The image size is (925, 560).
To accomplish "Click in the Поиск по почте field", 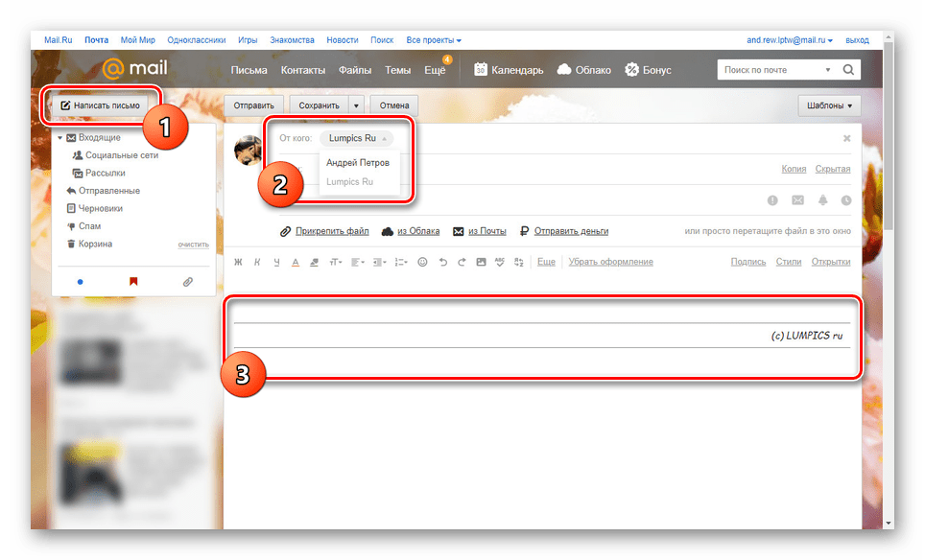I will click(770, 70).
